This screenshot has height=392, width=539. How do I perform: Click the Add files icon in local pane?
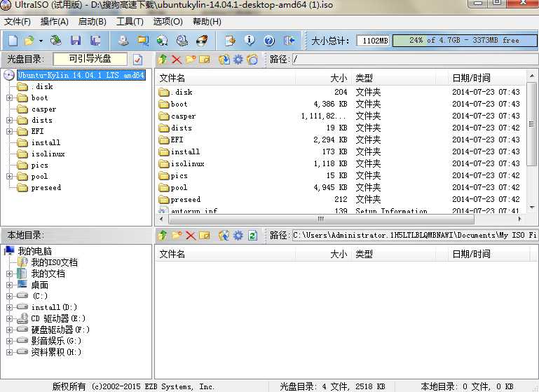click(x=224, y=236)
